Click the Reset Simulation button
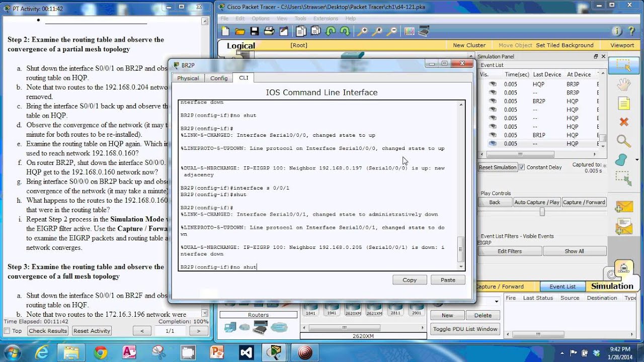 click(498, 167)
